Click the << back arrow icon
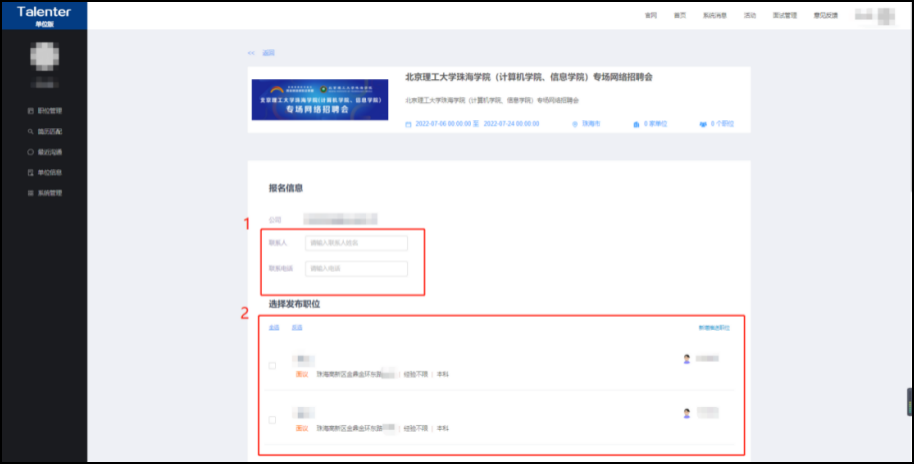Viewport: 914px width, 464px height. coord(251,53)
